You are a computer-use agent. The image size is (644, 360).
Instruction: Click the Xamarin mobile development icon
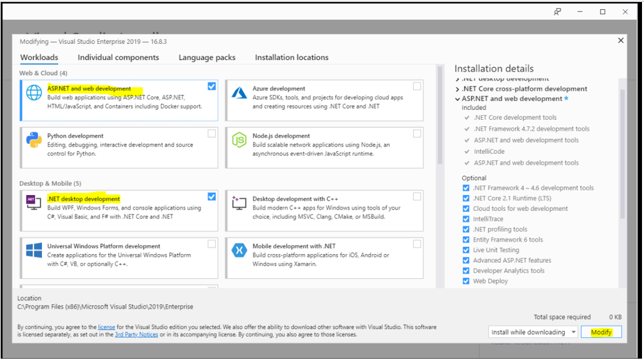239,250
